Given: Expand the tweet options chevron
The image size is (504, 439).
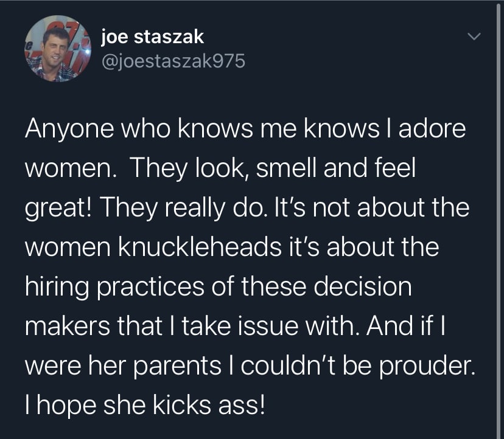Looking at the screenshot, I should [472, 38].
